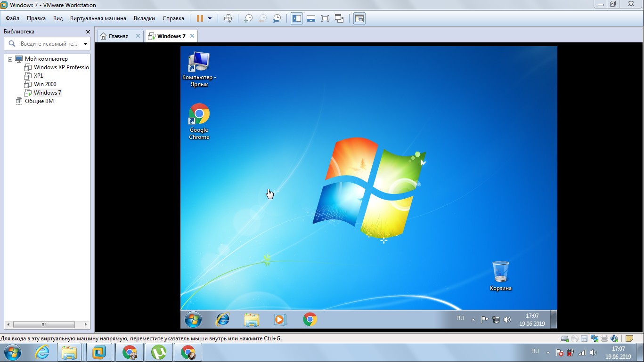Select Общие ВМ in the library

click(x=39, y=101)
